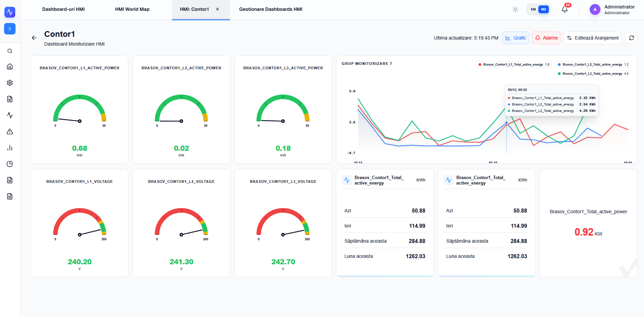Go back using the arrow beside Contor1

pyautogui.click(x=34, y=38)
